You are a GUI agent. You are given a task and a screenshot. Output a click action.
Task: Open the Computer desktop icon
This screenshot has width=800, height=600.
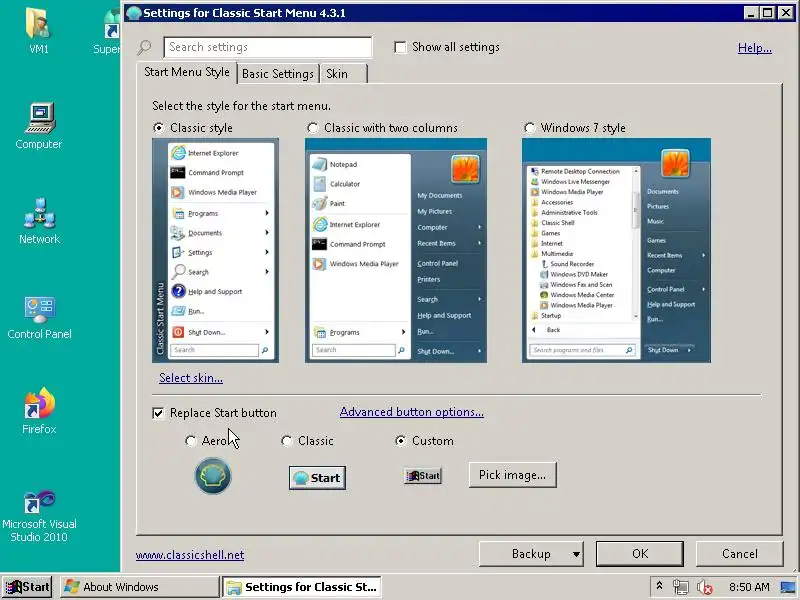pos(39,126)
